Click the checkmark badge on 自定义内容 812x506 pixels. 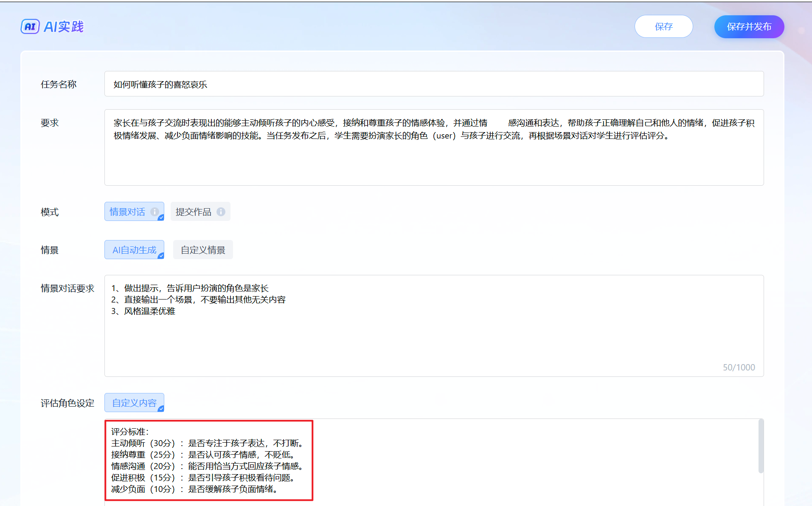pos(161,409)
